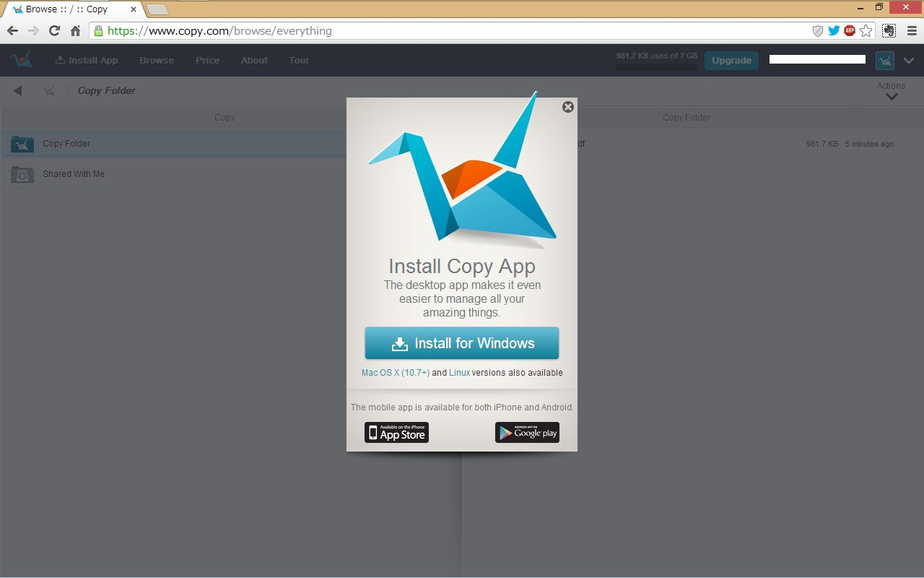Screen dimensions: 924x578
Task: Click the green SSL padlock icon
Action: click(98, 31)
